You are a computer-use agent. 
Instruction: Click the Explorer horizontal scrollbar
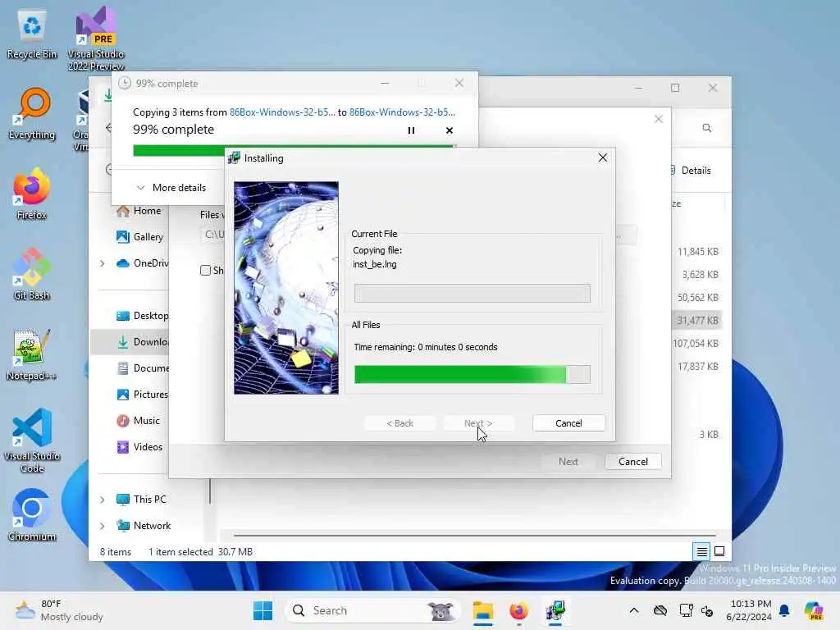(x=475, y=535)
